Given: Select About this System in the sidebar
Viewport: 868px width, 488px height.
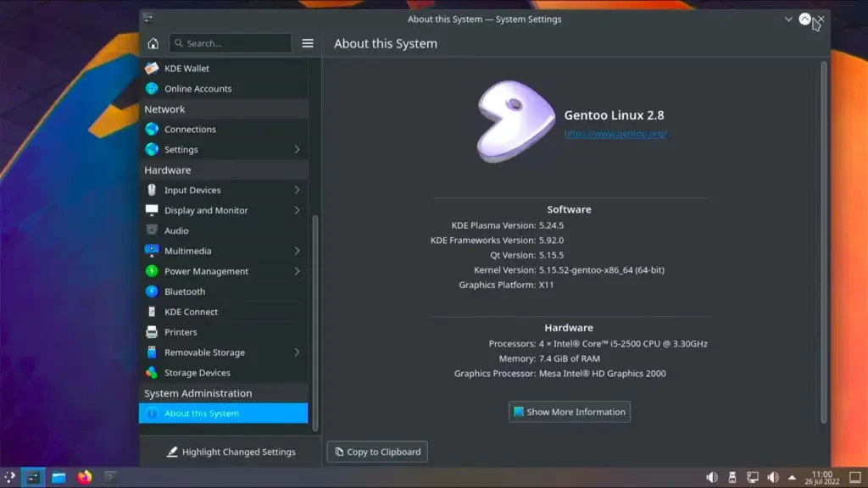Looking at the screenshot, I should (x=223, y=413).
